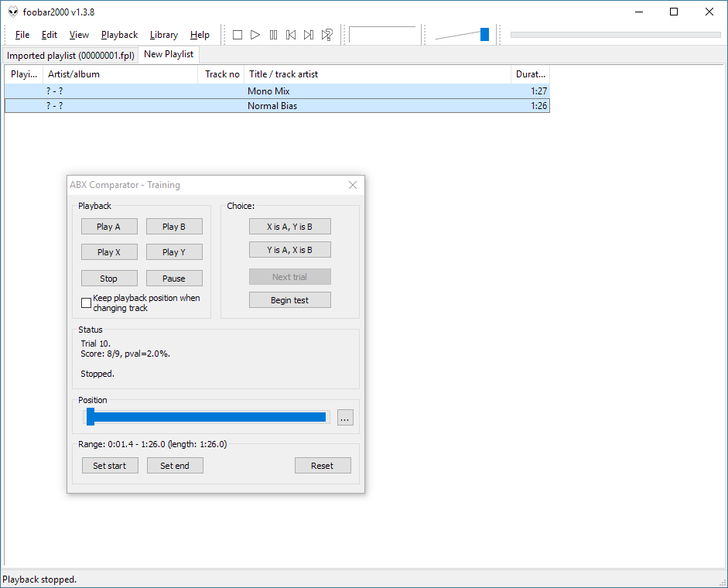Viewport: 728px width, 588px height.
Task: Choose Y is A, X is B
Action: tap(289, 250)
